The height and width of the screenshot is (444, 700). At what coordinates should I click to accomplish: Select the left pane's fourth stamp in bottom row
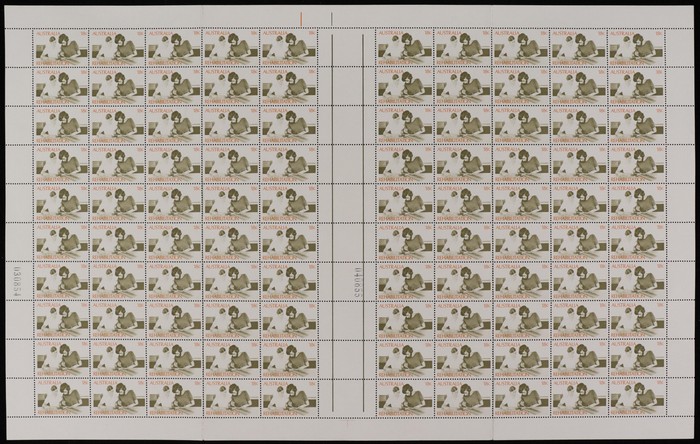pyautogui.click(x=230, y=395)
